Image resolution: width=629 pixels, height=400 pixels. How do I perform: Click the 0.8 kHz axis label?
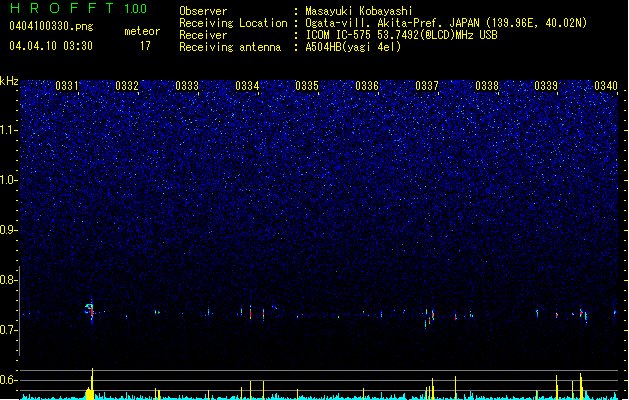(x=9, y=280)
